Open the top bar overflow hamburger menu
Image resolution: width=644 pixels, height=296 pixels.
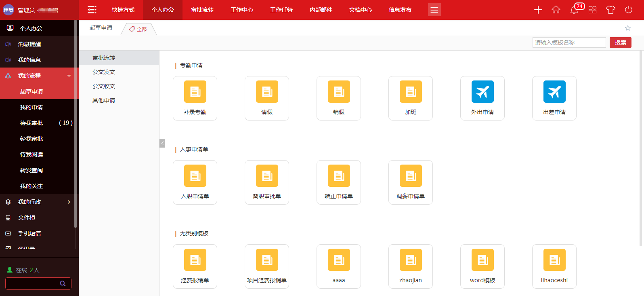(x=434, y=10)
